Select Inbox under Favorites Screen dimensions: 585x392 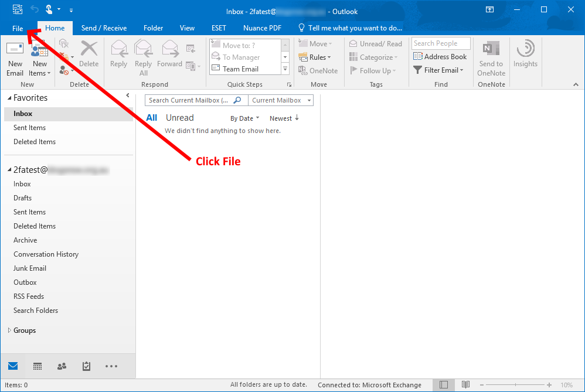(x=69, y=114)
